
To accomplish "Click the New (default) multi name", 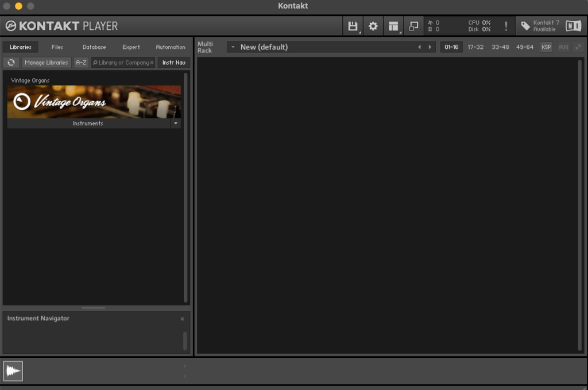I will (264, 47).
